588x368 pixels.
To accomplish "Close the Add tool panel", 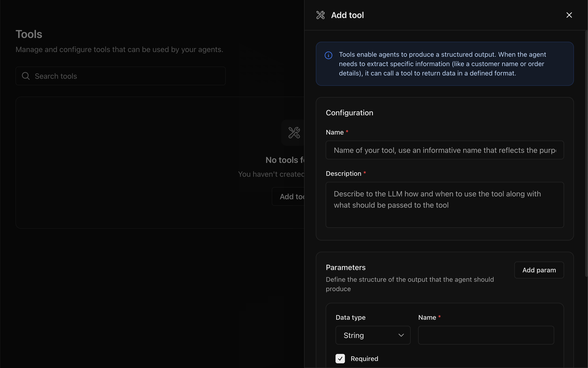I will pyautogui.click(x=569, y=15).
